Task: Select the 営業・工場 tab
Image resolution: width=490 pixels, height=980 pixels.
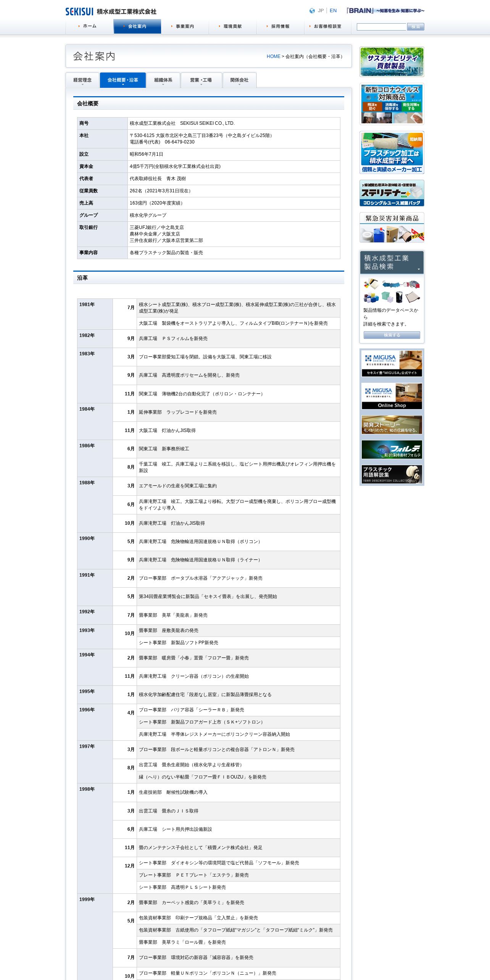Action: click(201, 80)
